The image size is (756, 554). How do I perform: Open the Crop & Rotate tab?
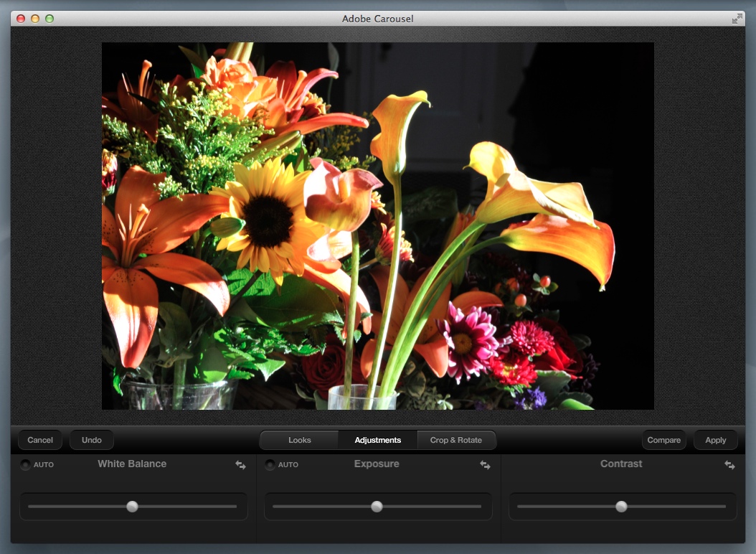pyautogui.click(x=456, y=440)
